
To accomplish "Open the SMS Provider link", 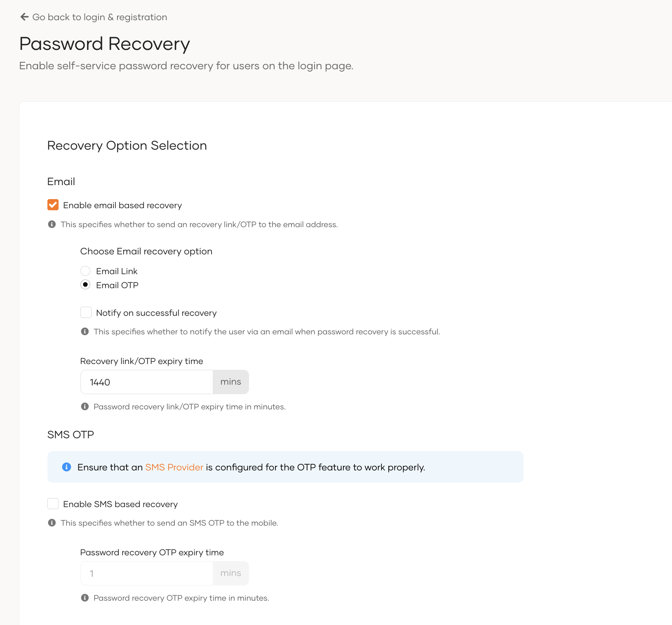I will (x=174, y=467).
